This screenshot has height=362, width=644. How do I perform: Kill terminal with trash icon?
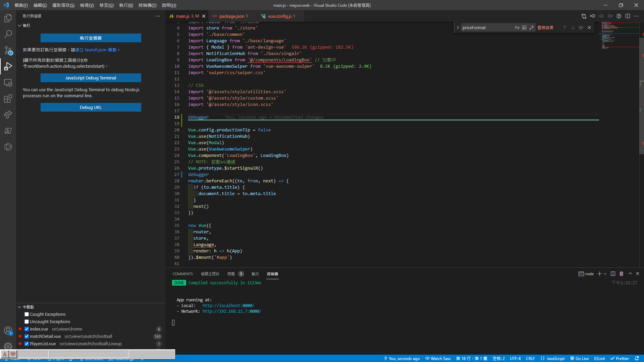(x=621, y=274)
